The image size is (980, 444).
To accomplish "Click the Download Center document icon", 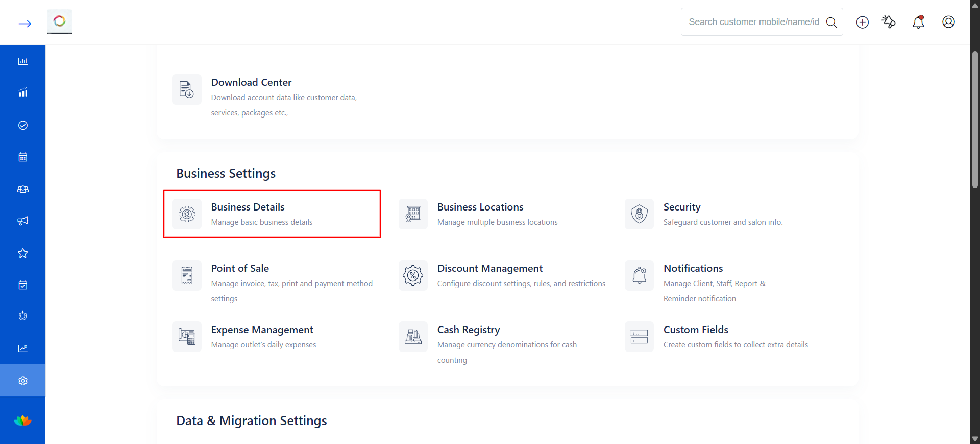I will coord(187,89).
